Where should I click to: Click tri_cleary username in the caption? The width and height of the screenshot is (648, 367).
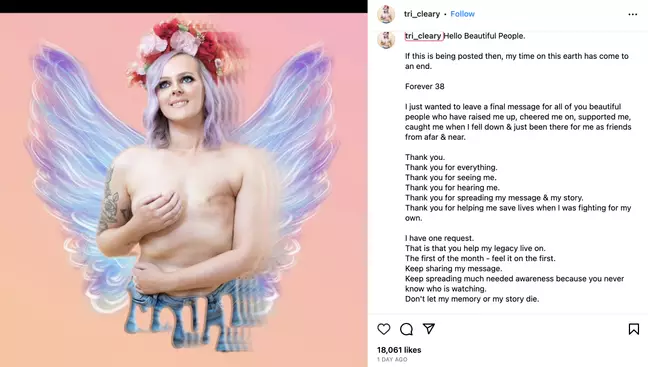pyautogui.click(x=424, y=36)
